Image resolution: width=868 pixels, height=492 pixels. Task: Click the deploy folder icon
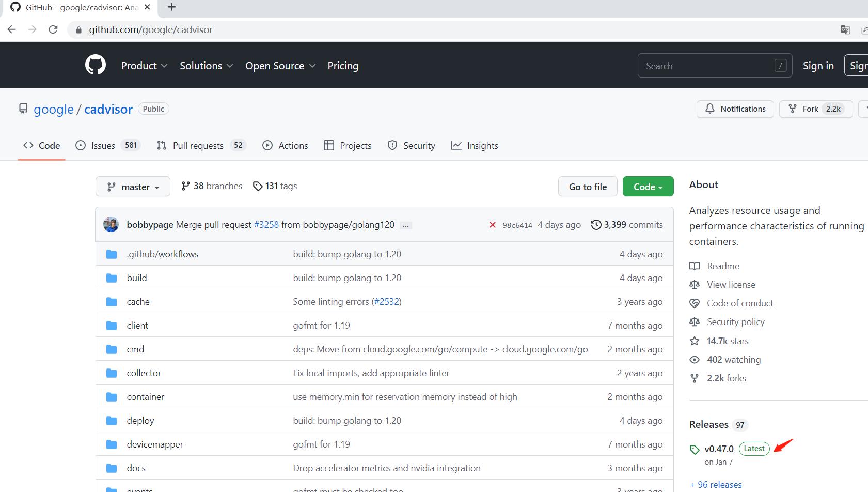pyautogui.click(x=112, y=421)
